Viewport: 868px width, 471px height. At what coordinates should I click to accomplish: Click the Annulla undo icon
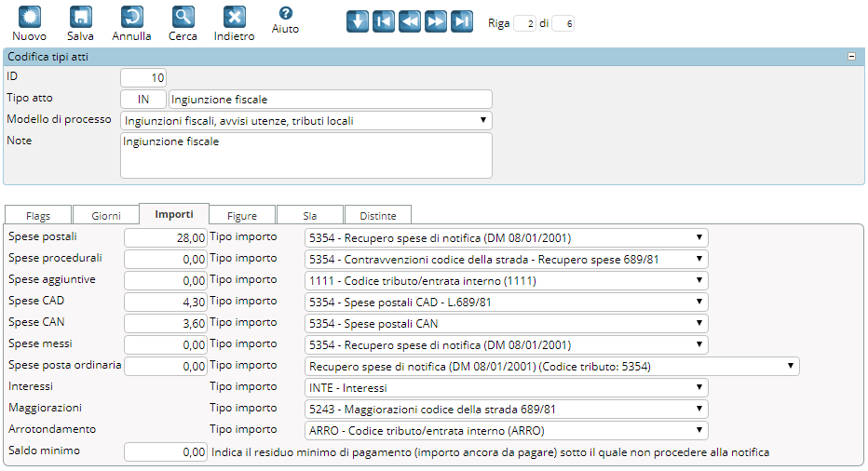(x=131, y=18)
